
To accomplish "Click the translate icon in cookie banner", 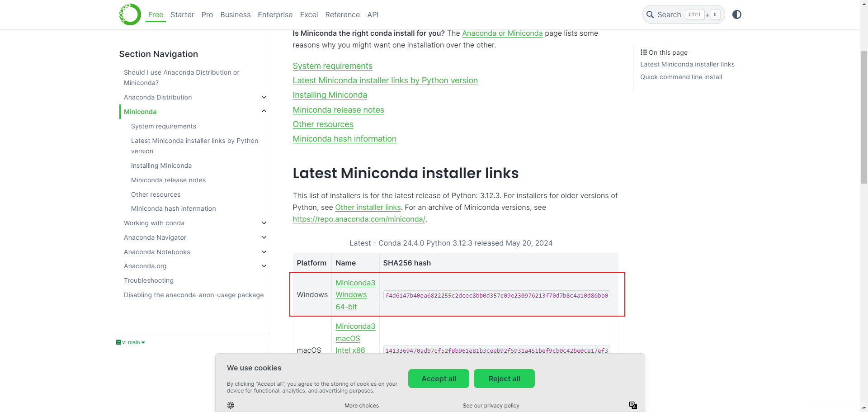I will (x=633, y=405).
